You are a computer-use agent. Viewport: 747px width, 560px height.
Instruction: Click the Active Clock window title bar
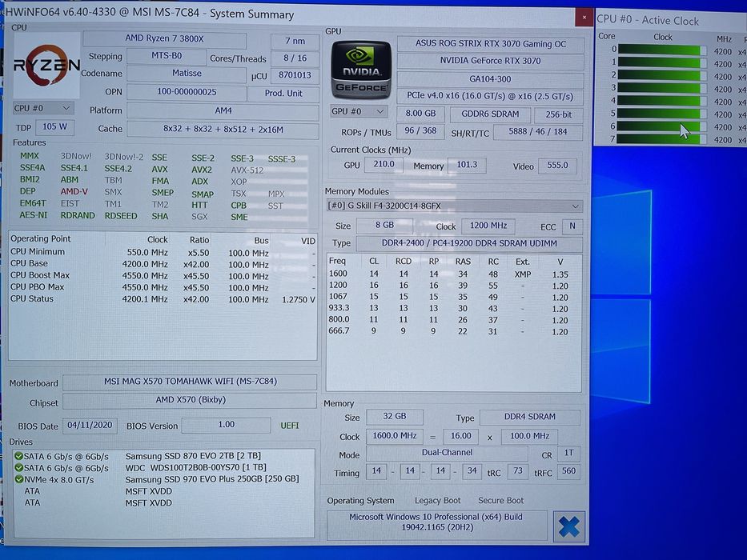[x=671, y=20]
